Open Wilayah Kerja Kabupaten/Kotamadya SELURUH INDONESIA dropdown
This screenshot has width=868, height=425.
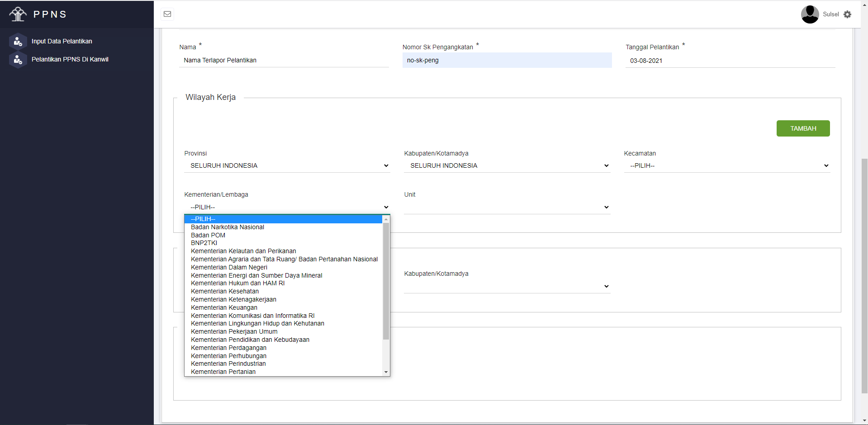pos(507,165)
